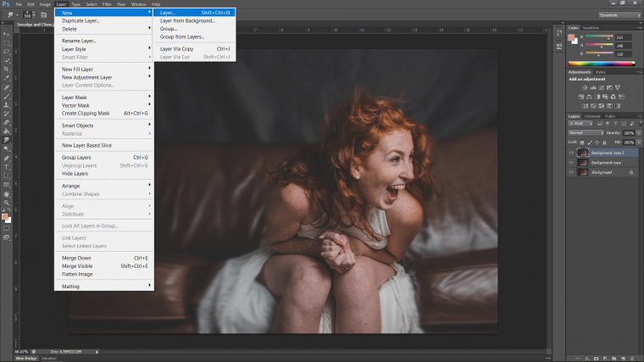
Task: Select the Pen tool
Action: [x=6, y=159]
